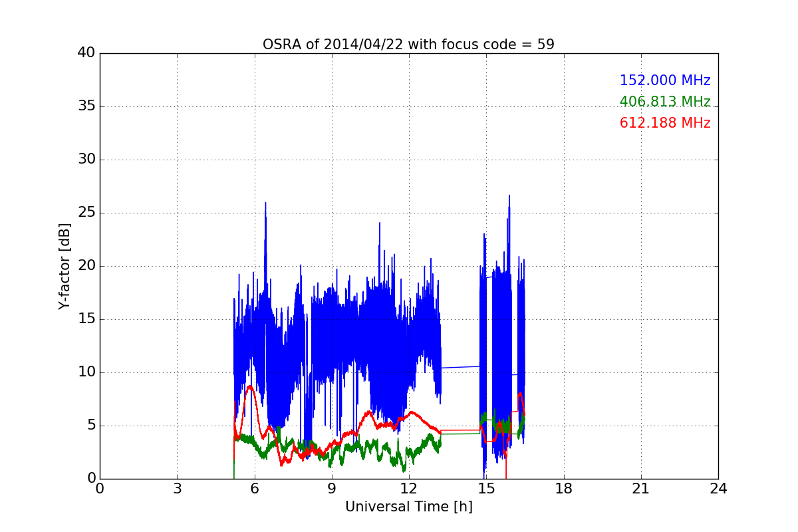Click the x-axis tick label 6

click(254, 489)
